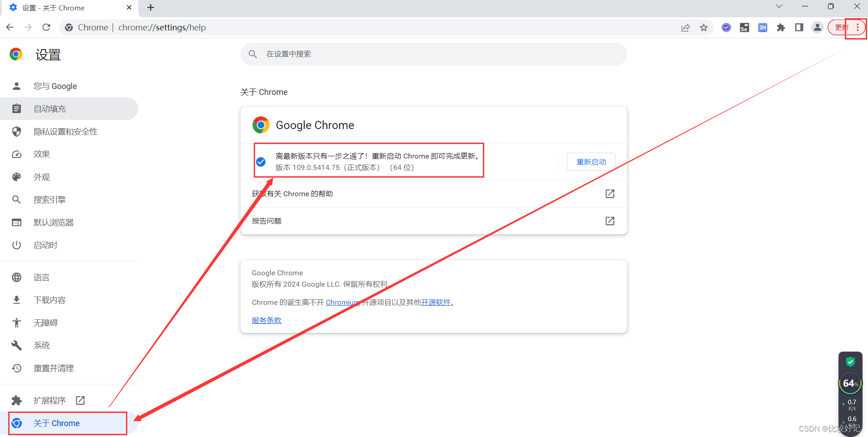Click the search magnifier in settings search
Viewport: 868px width, 437px height.
253,54
